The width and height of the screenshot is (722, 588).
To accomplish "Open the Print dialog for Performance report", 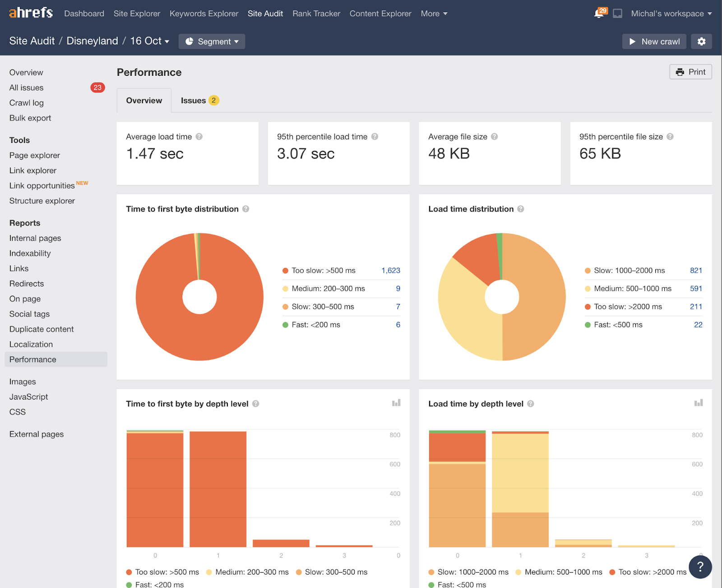I will point(690,72).
